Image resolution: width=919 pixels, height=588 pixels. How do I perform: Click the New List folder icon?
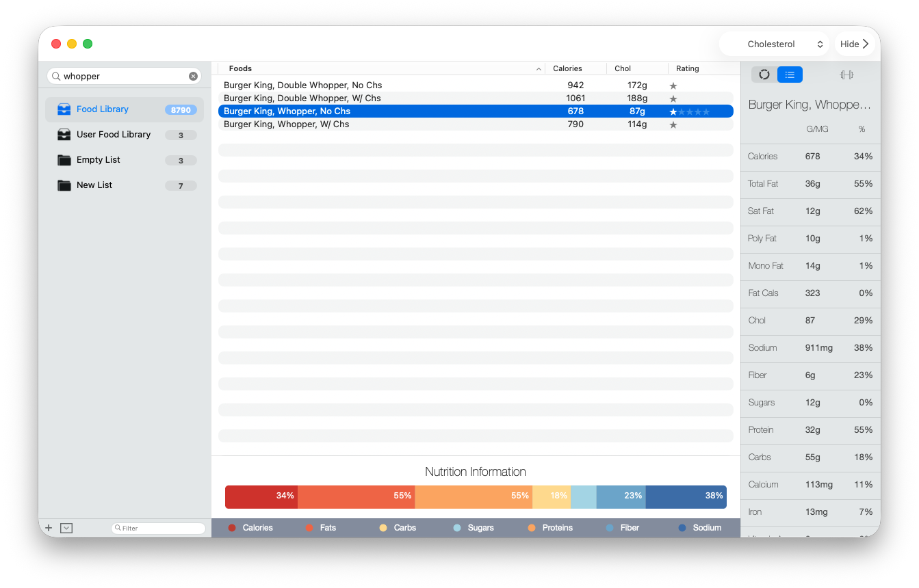click(64, 185)
